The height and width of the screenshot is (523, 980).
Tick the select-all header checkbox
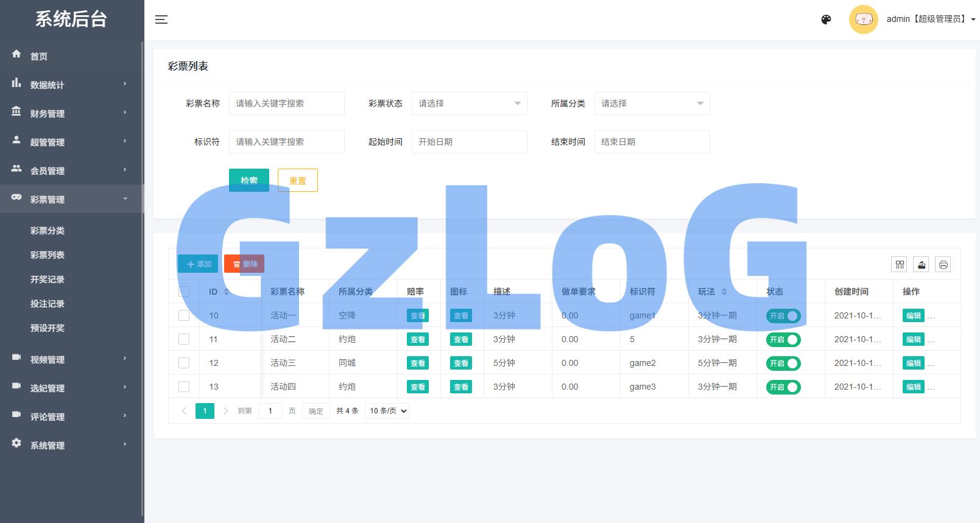tap(184, 292)
